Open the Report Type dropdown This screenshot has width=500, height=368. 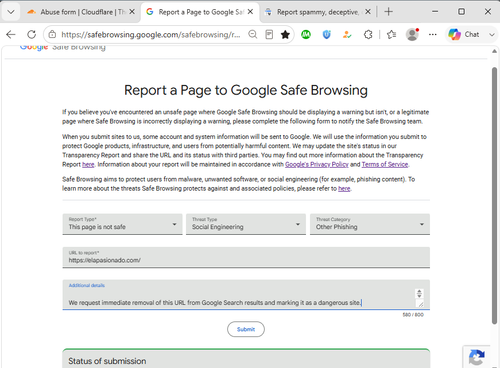(x=122, y=224)
